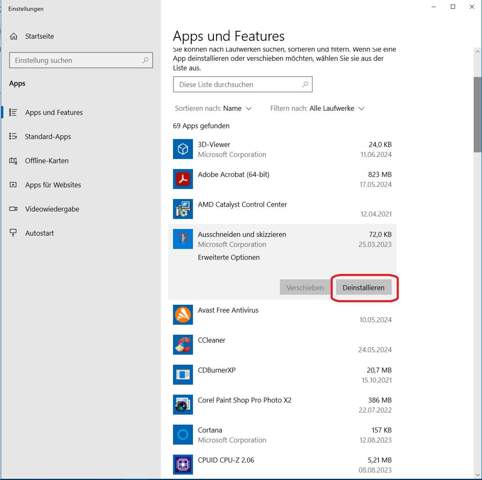The height and width of the screenshot is (480, 482).
Task: Select Adobe Acrobat (64-bit) entry name
Action: pyautogui.click(x=233, y=174)
